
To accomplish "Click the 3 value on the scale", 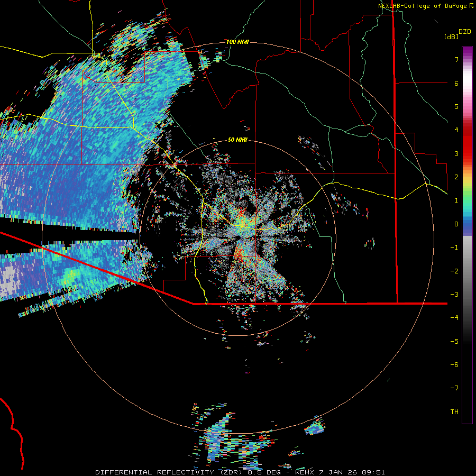I will tap(456, 153).
